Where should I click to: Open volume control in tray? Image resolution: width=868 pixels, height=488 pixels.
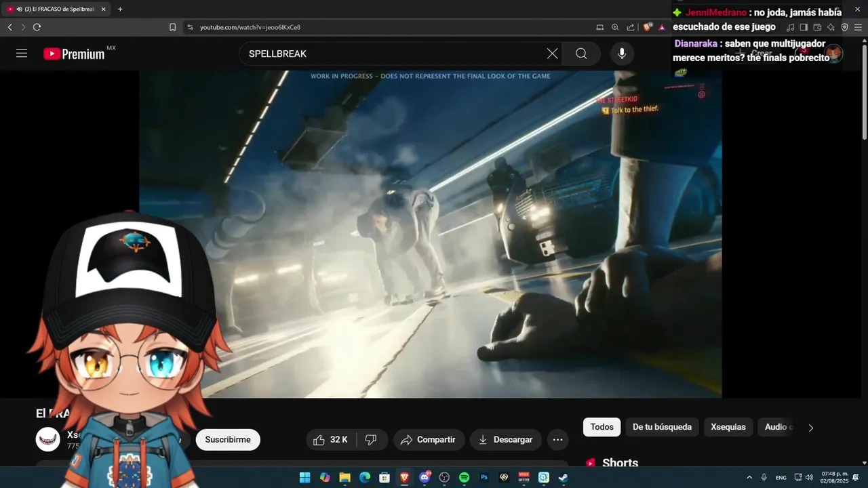pos(809,477)
